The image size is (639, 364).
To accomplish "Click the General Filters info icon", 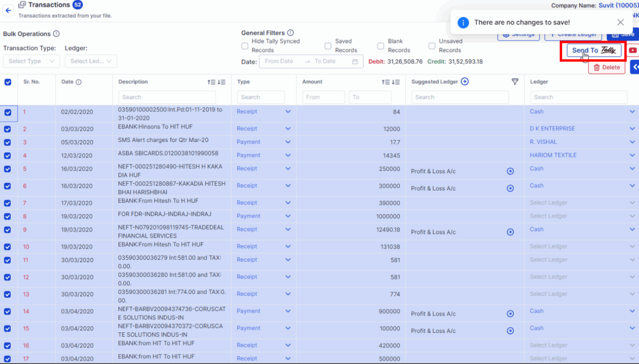I will click(291, 33).
